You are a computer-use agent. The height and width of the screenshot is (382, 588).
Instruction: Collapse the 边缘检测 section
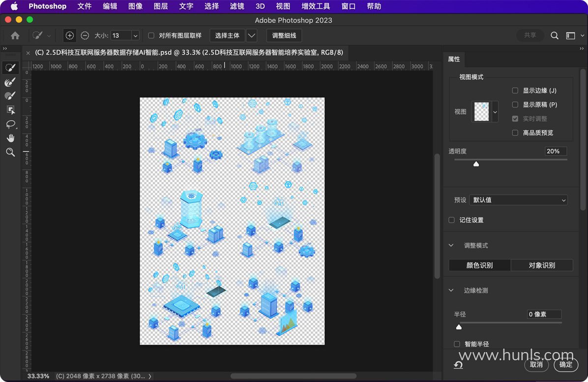(x=451, y=290)
